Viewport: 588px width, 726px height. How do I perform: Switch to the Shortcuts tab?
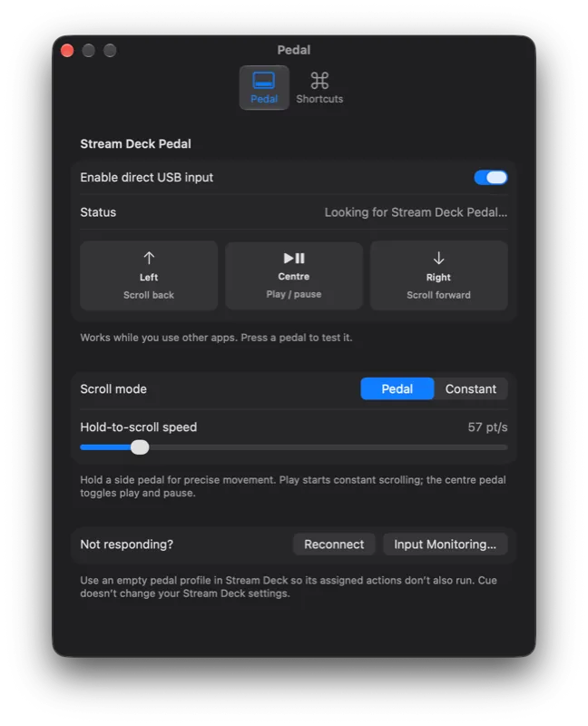click(319, 87)
